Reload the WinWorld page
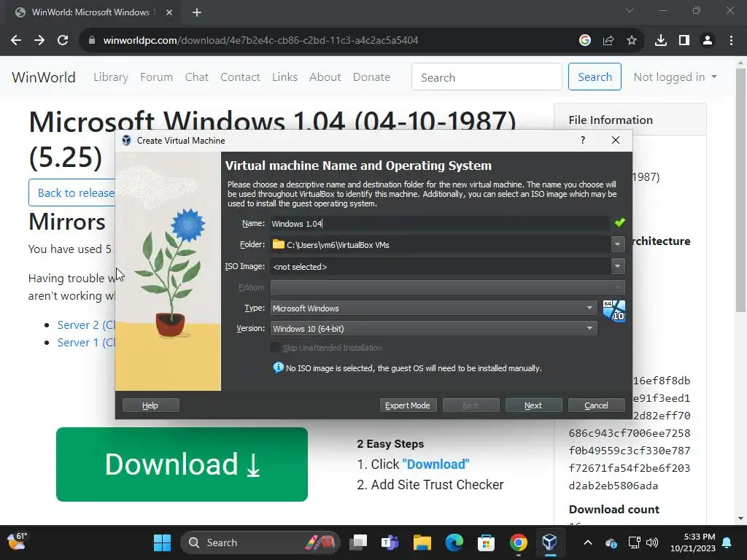The width and height of the screenshot is (747, 560). click(63, 41)
